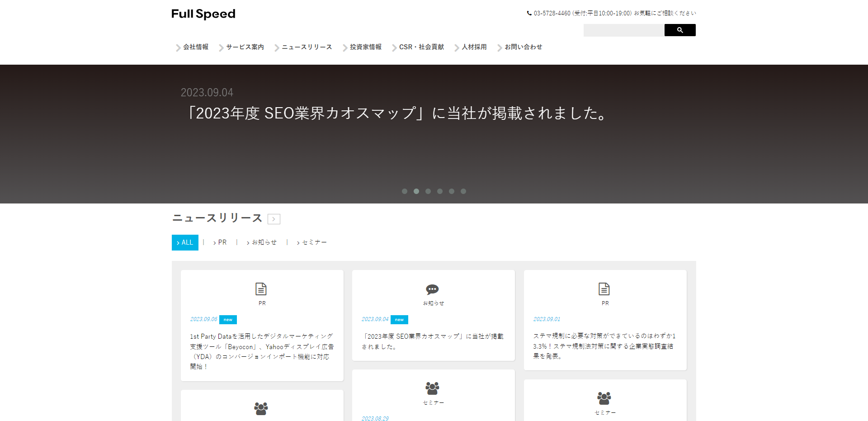Click the group icon in right セミナー card

click(x=604, y=398)
